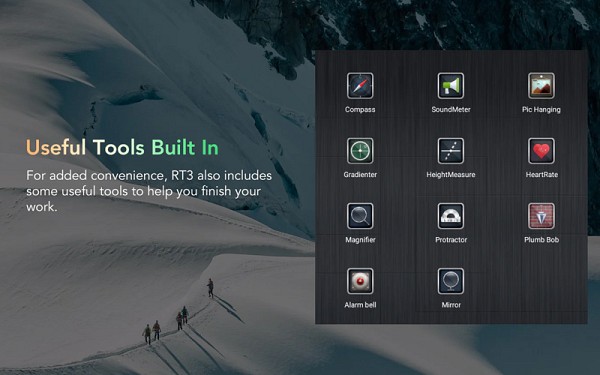Open the HeightMeasure tool icon

(x=451, y=151)
